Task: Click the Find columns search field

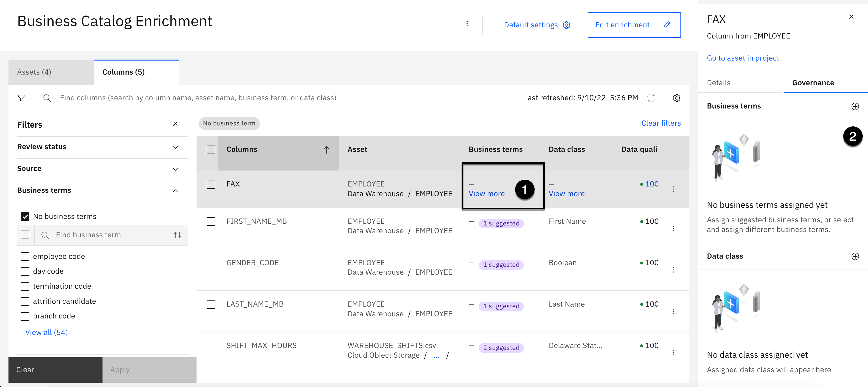Action: [x=198, y=98]
